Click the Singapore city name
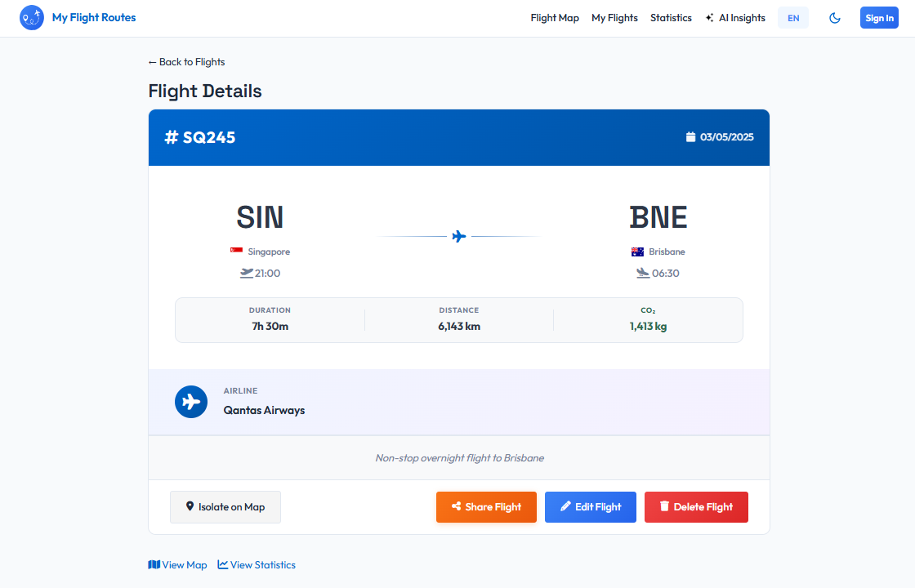Viewport: 915px width, 588px height. point(269,252)
